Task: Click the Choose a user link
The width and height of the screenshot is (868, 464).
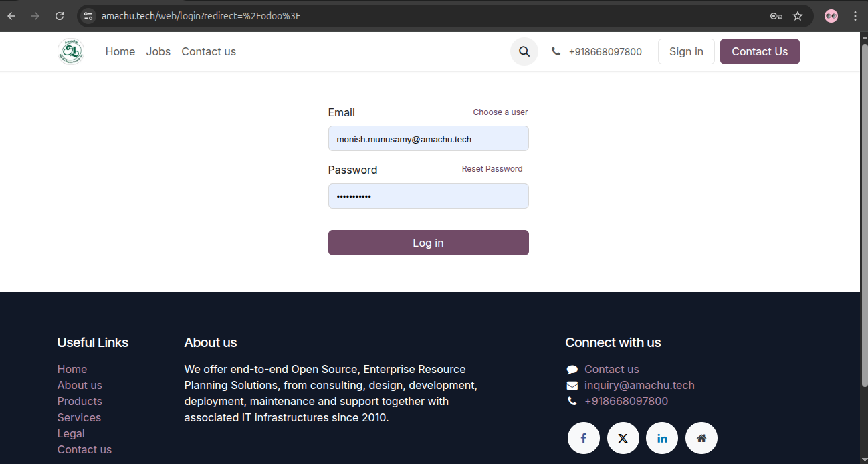Action: (x=500, y=112)
